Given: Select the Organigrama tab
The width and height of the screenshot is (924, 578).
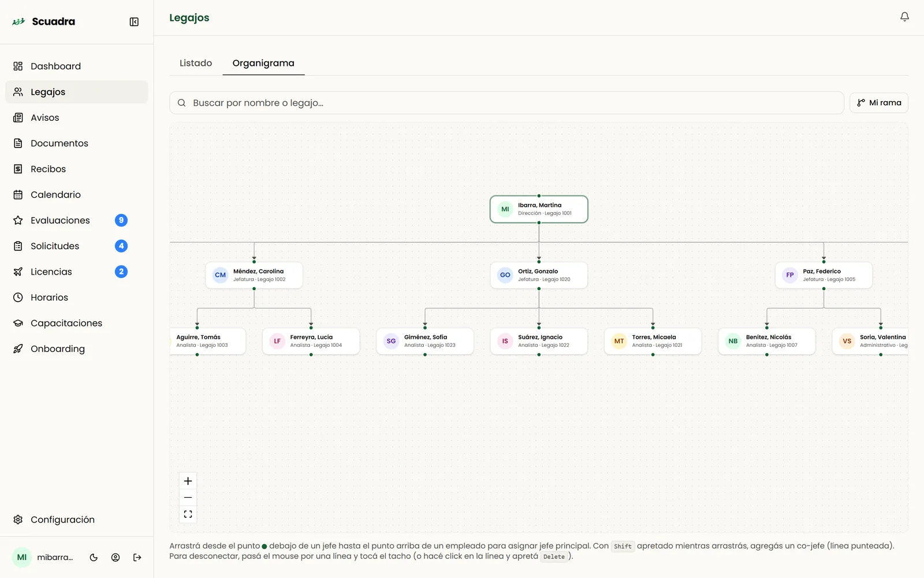Looking at the screenshot, I should coord(263,63).
